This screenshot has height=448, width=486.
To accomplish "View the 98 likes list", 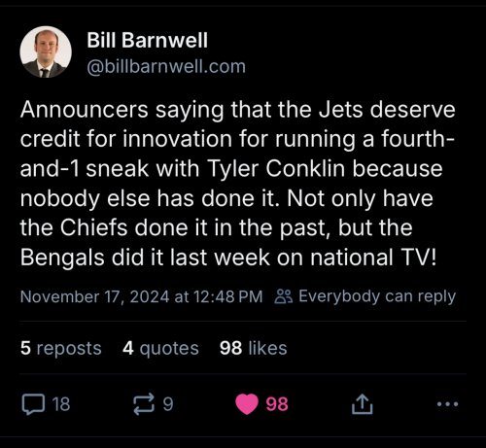I will click(x=254, y=349).
